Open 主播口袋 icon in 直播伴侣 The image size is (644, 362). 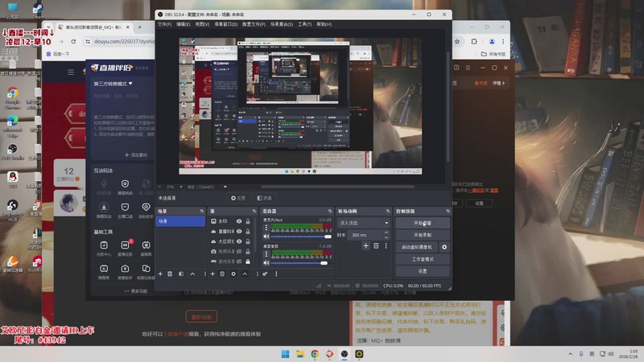125,210
